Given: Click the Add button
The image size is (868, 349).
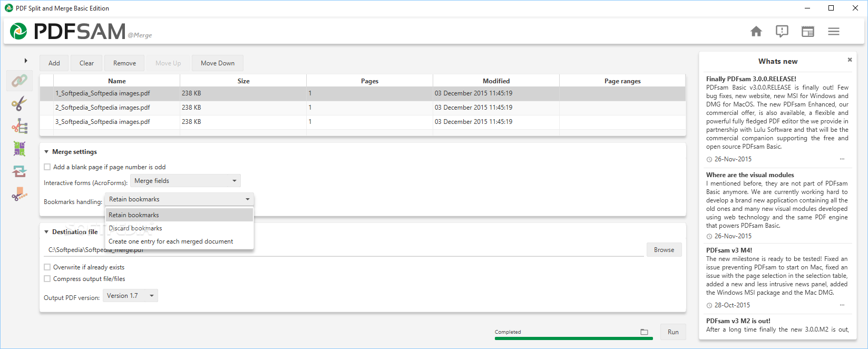Looking at the screenshot, I should 54,63.
